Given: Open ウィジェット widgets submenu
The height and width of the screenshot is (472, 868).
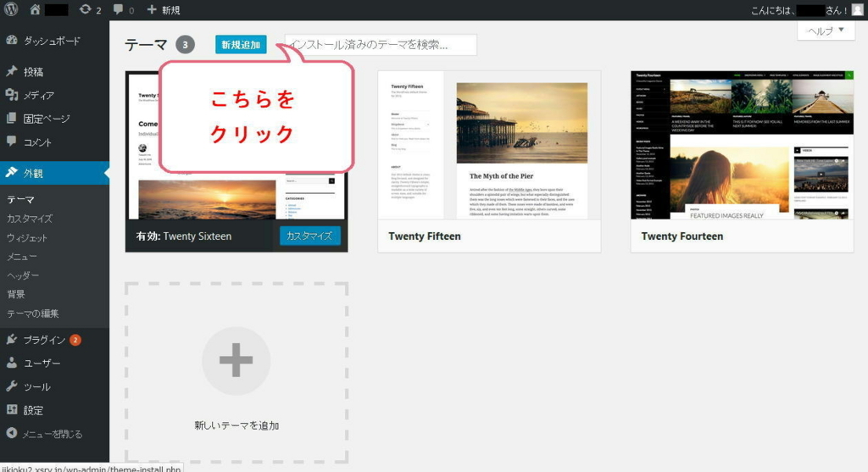Looking at the screenshot, I should tap(27, 238).
